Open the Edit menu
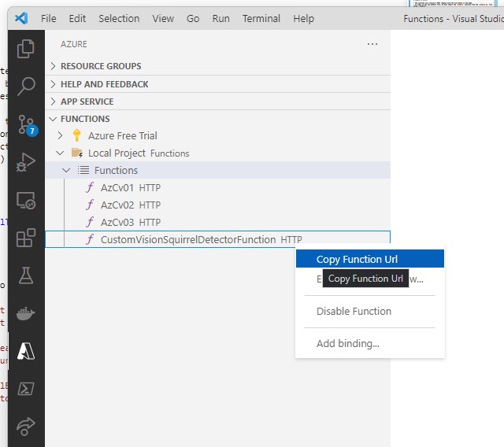The image size is (504, 447). coord(77,18)
